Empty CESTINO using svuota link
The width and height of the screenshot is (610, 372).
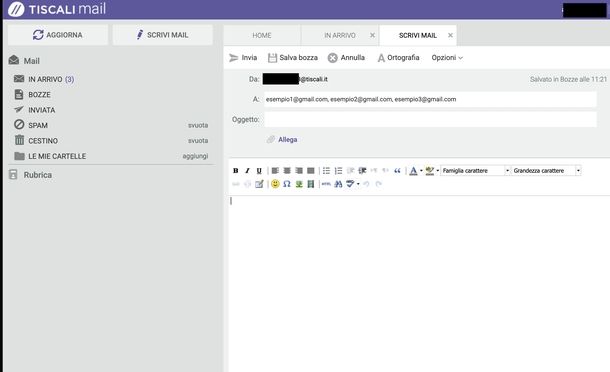point(198,140)
